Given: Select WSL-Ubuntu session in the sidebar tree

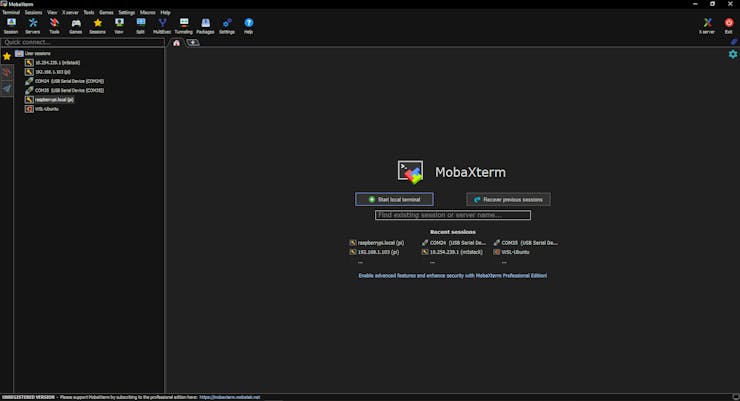Looking at the screenshot, I should (x=46, y=109).
